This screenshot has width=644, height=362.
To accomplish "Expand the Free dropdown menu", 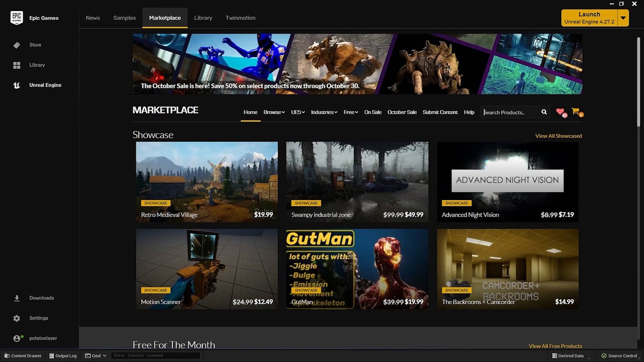I will point(351,112).
